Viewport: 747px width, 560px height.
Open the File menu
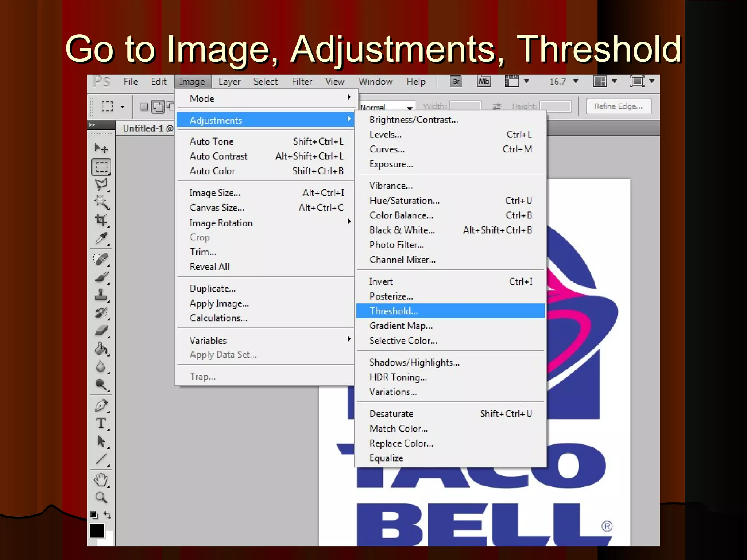coord(131,81)
